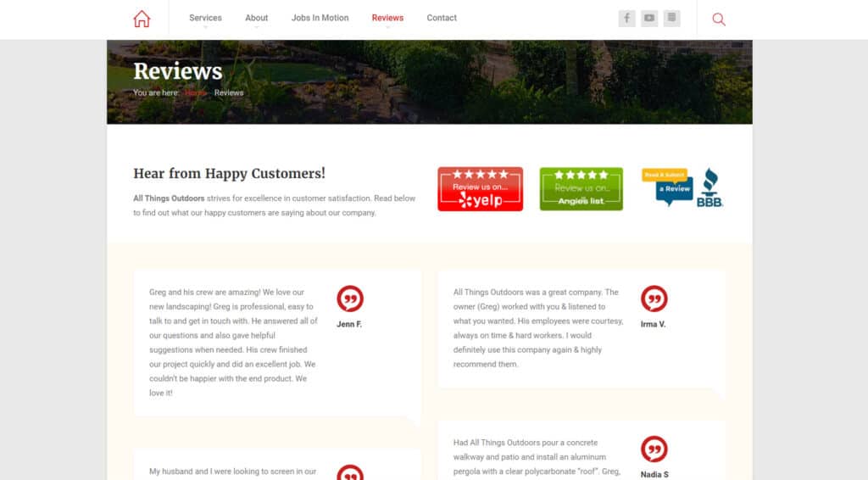
Task: Click the reviewer name Nadia S
Action: (654, 474)
